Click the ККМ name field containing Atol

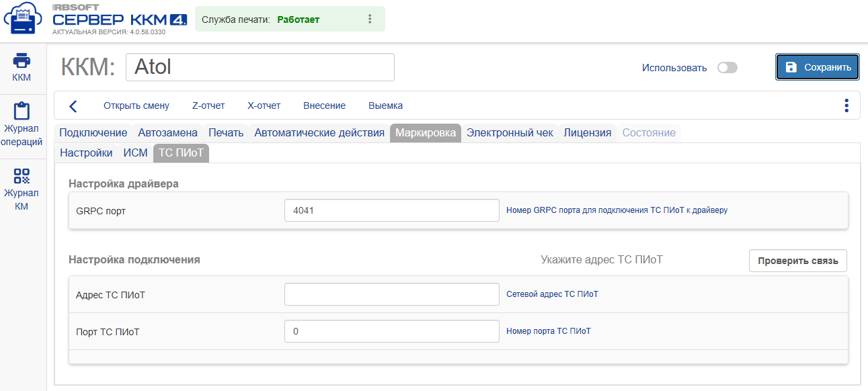[x=260, y=67]
